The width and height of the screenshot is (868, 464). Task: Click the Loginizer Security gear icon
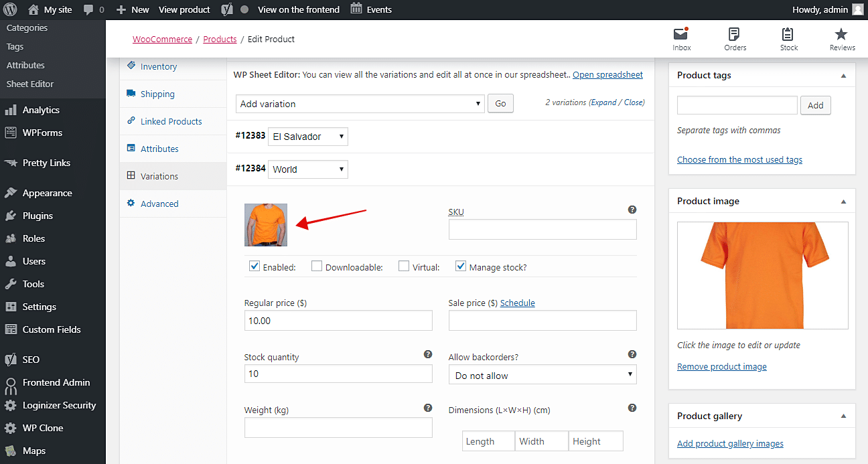tap(11, 405)
